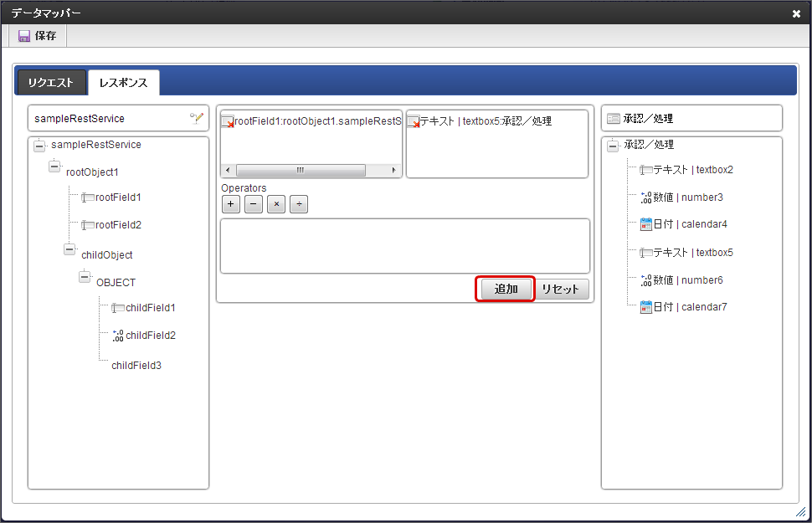
Task: Click the remove icon on rootField1 mapping source
Action: [228, 121]
